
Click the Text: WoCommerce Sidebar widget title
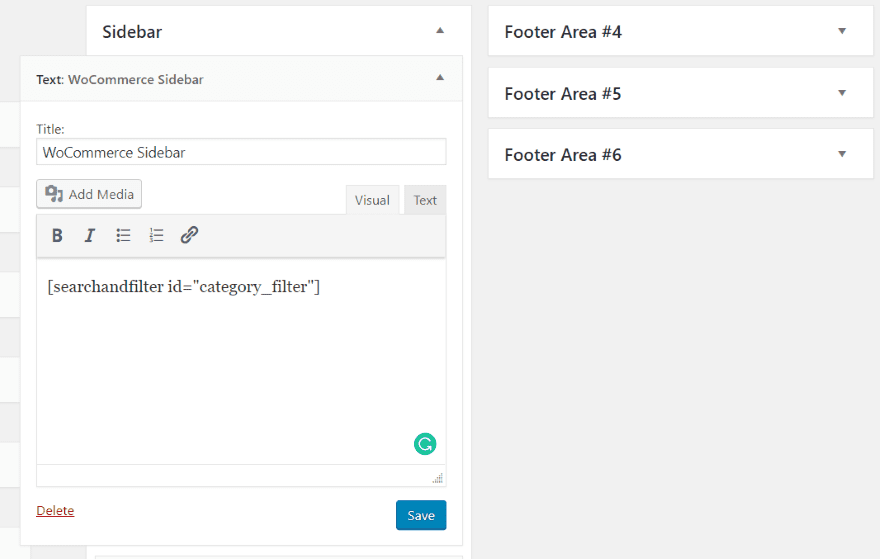(x=120, y=79)
